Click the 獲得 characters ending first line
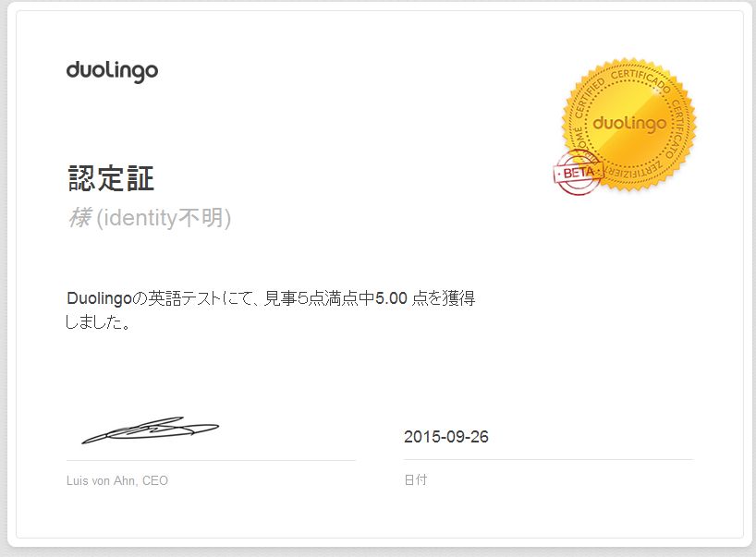 459,298
